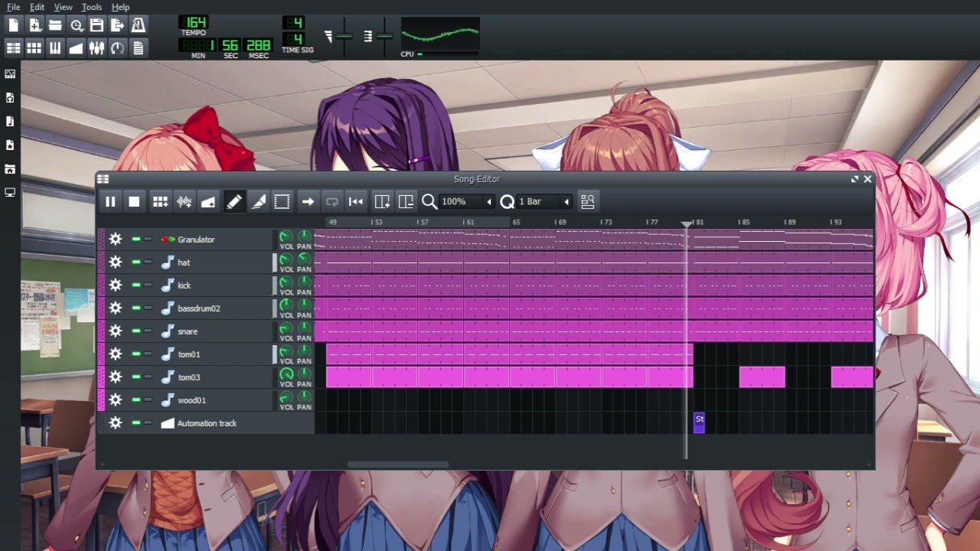Select the Draw mode pencil tool
Image resolution: width=980 pixels, height=551 pixels.
coord(234,202)
